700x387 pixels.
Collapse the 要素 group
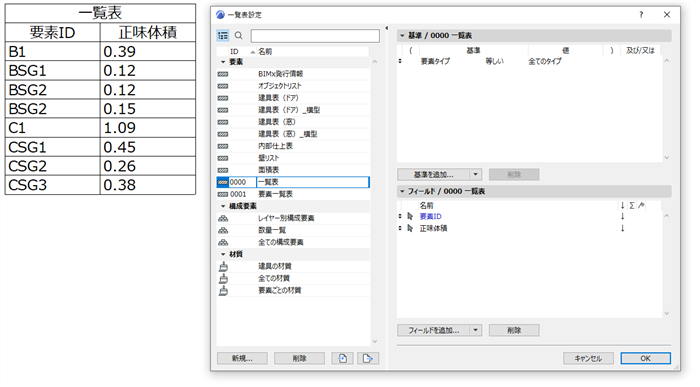(x=223, y=62)
